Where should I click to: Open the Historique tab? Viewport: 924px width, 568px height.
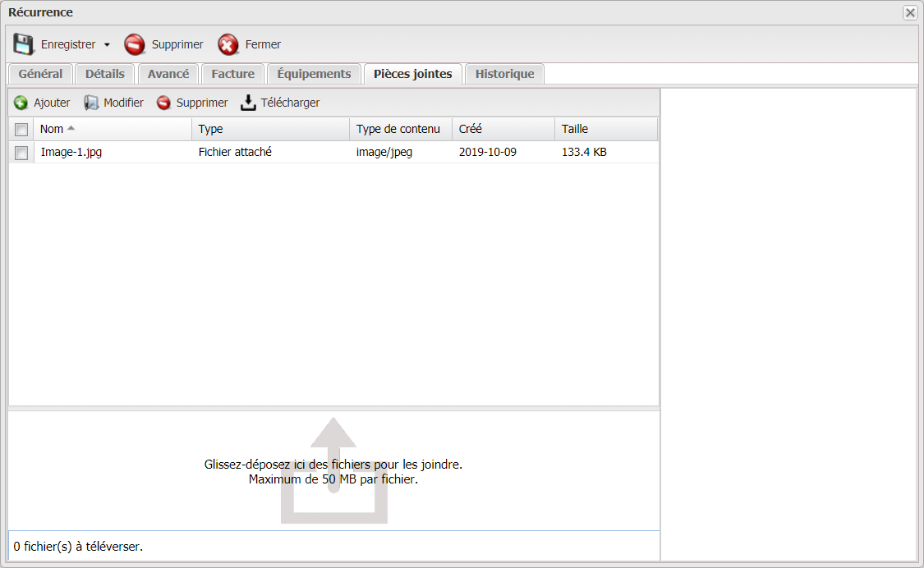(x=504, y=74)
